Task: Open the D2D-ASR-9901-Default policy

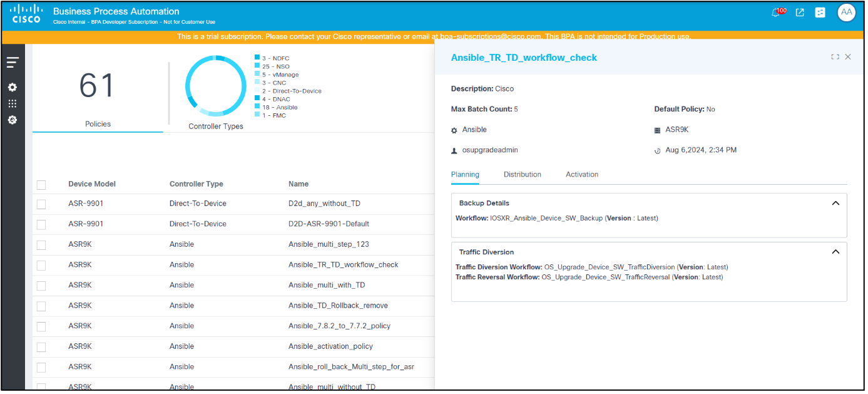Action: tap(329, 224)
